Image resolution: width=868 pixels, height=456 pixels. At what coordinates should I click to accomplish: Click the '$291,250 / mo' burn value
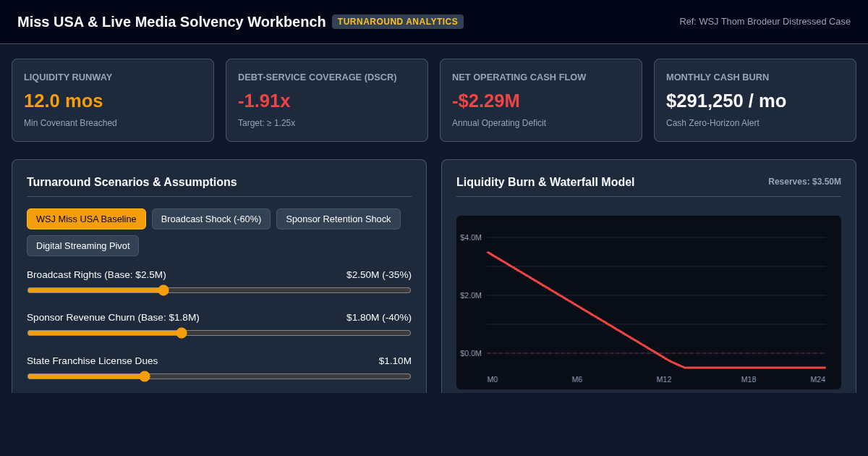[726, 101]
